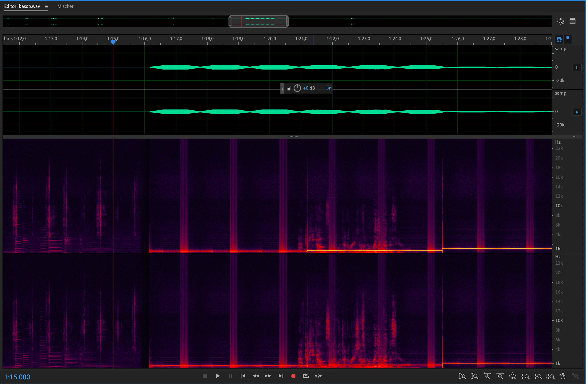This screenshot has width=588, height=384.
Task: Zoom in amplitude with vertical magnifier
Action: click(x=462, y=376)
